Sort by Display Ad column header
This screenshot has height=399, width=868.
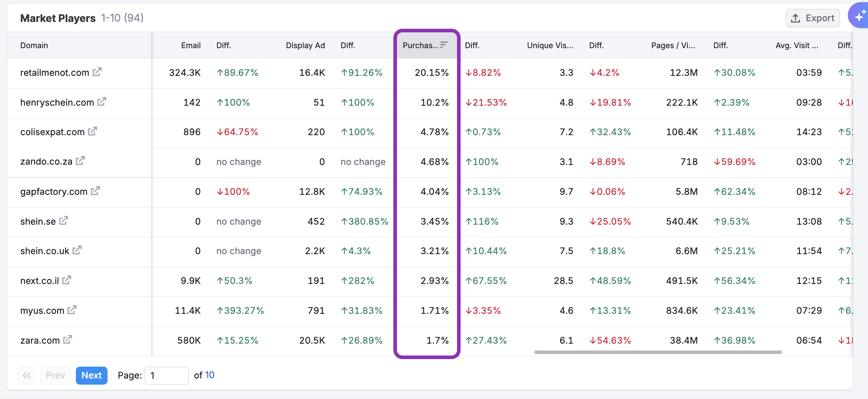pos(305,45)
